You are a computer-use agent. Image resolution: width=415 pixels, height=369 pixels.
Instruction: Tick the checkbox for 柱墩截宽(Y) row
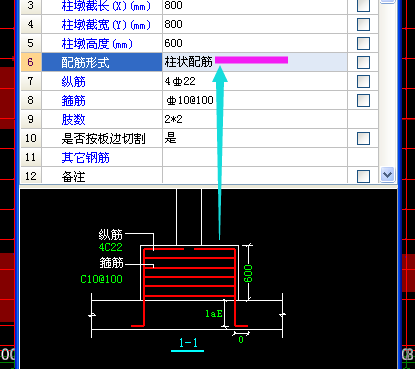(x=363, y=24)
